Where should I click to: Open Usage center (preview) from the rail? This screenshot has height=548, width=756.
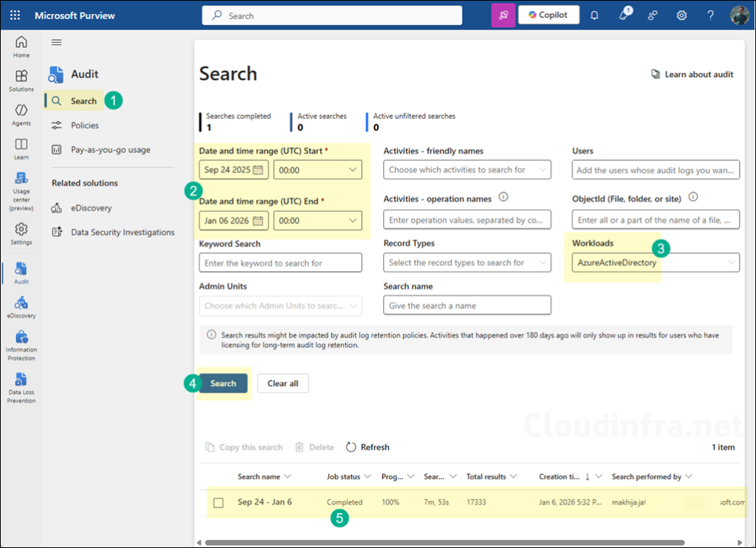tap(21, 196)
